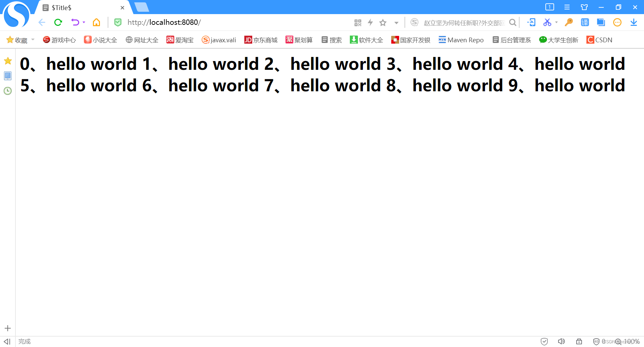Click the window count icon showing 1

click(x=550, y=7)
